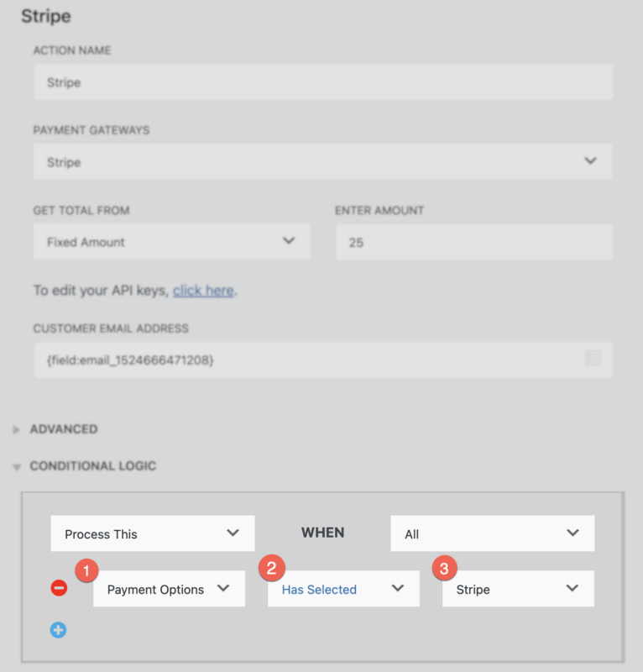Open the Payment Options field dropdown
This screenshot has width=643, height=672.
[x=169, y=589]
